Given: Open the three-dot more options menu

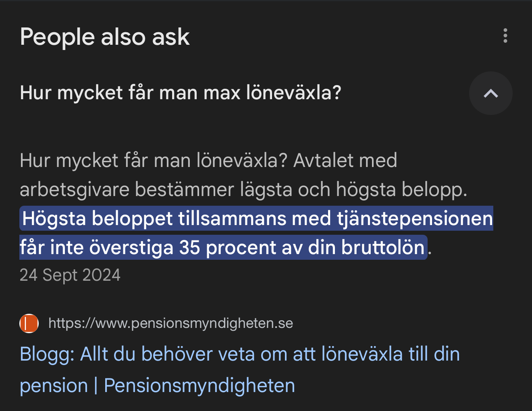Looking at the screenshot, I should click(x=505, y=36).
